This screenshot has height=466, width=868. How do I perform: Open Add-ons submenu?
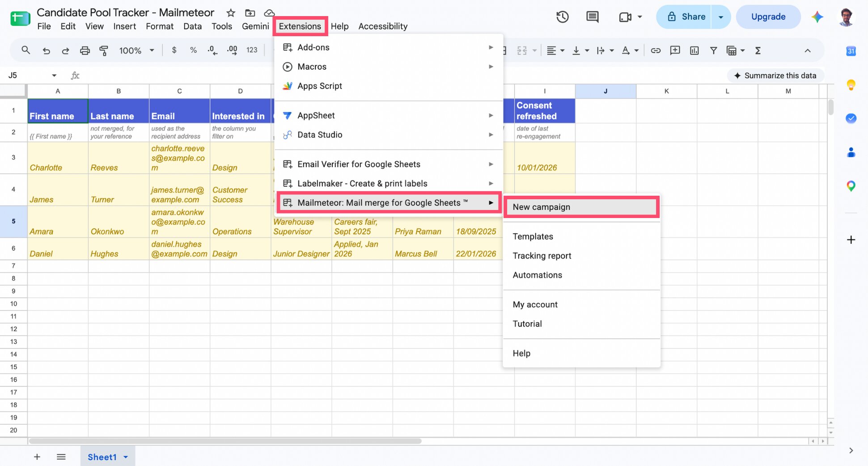click(x=388, y=47)
